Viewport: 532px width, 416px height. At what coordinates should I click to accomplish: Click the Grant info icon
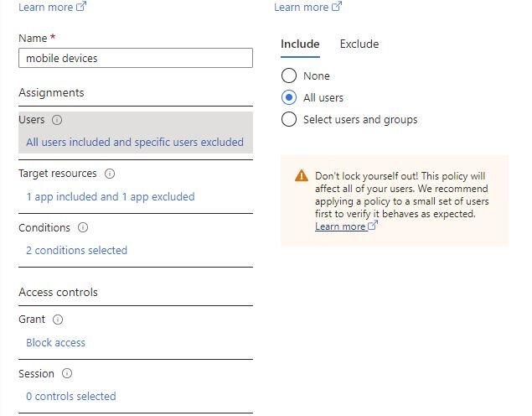58,320
